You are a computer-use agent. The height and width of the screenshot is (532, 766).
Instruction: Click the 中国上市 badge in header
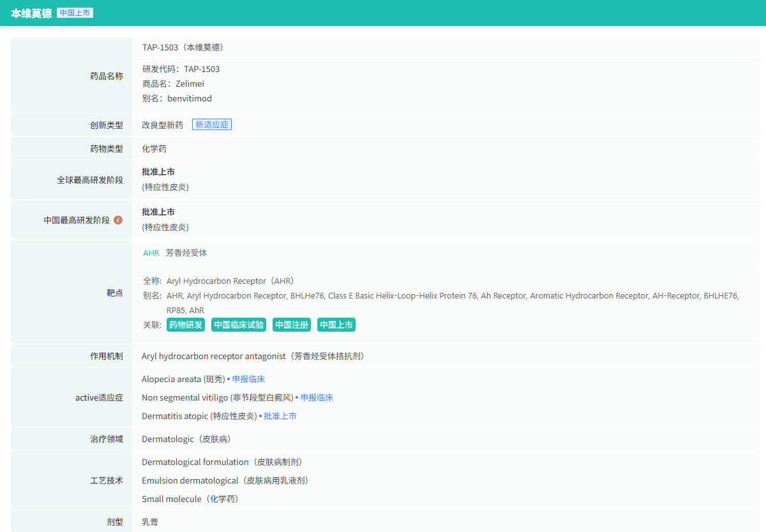(x=75, y=13)
